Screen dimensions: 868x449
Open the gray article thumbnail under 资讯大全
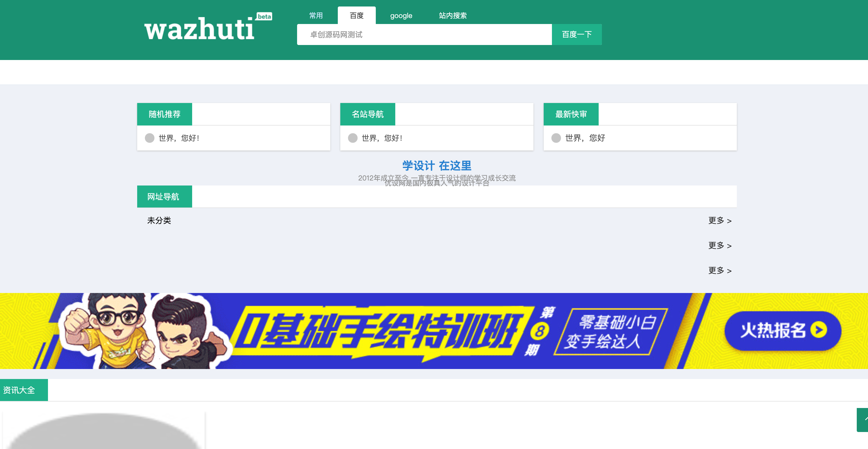click(x=104, y=430)
